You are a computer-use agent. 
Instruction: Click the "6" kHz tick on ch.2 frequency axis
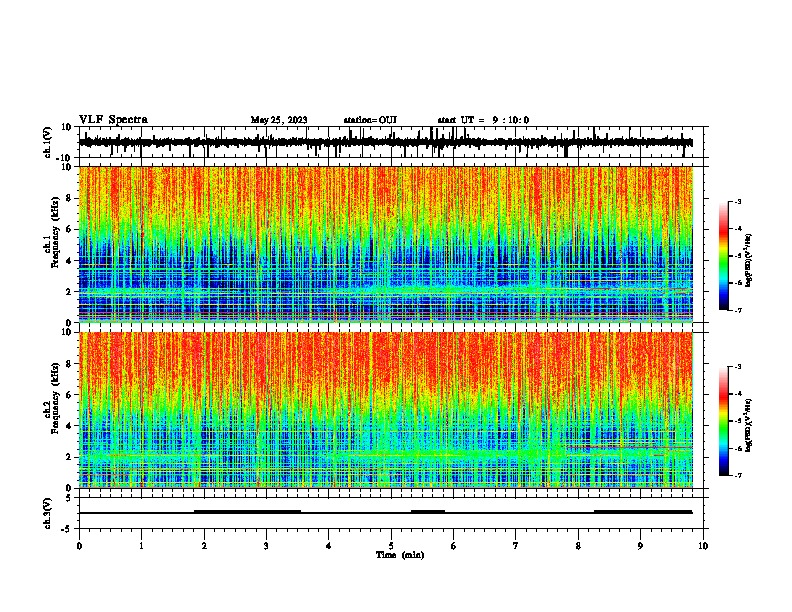pos(69,395)
